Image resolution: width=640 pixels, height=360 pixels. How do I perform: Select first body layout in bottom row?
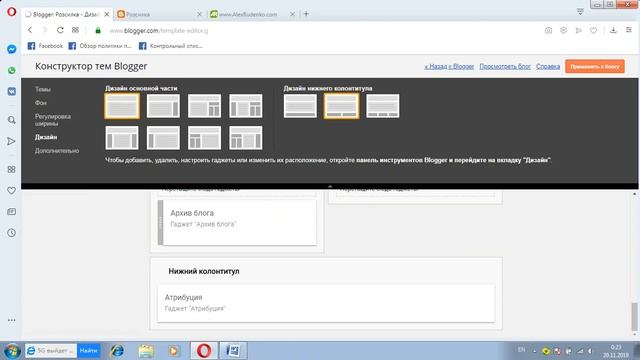[122, 138]
